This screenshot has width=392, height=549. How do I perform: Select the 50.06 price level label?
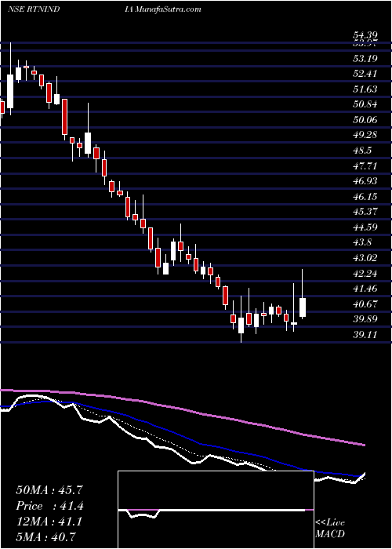pos(365,119)
